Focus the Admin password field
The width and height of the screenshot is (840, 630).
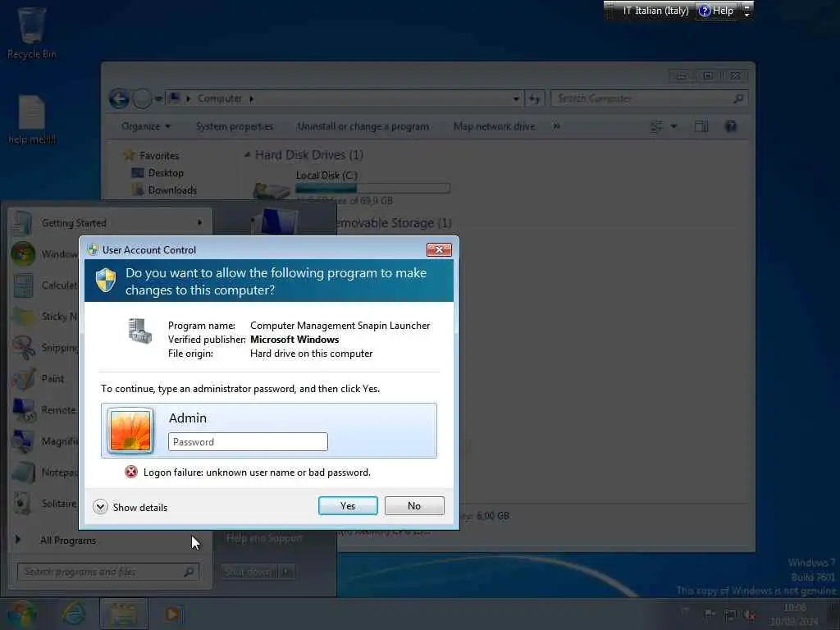[x=248, y=442]
